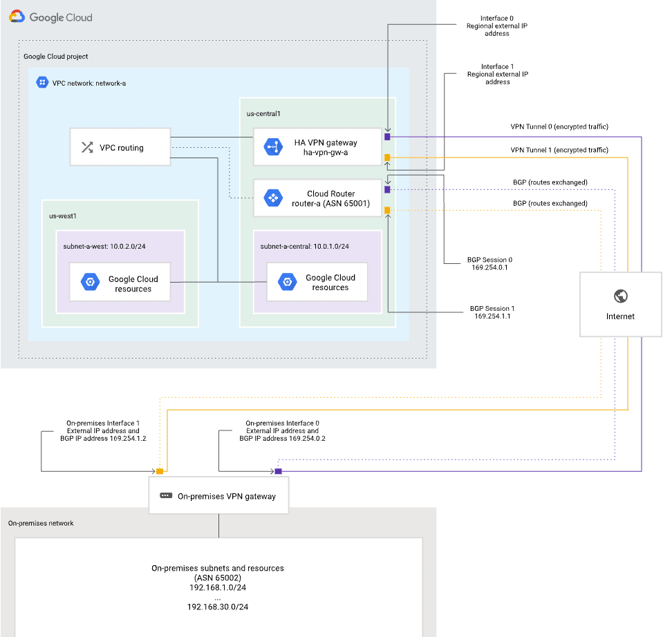Click the 'Google Cloud' title text
The width and height of the screenshot is (672, 637).
pyautogui.click(x=61, y=17)
